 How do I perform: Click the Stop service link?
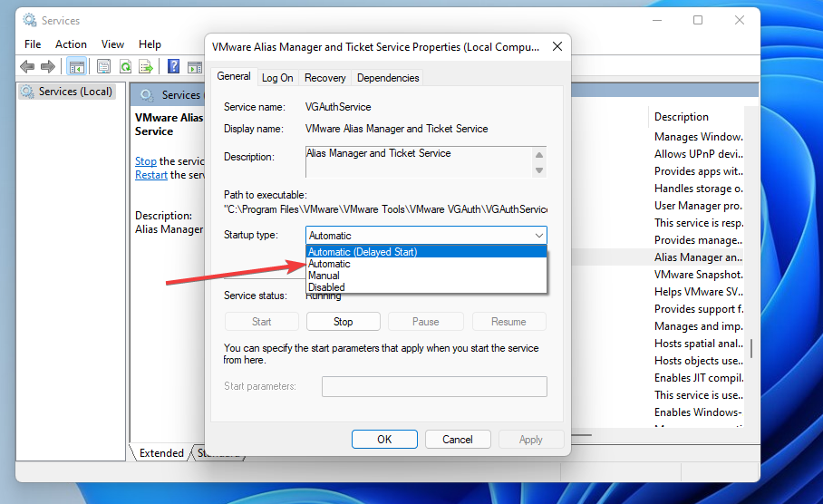(x=145, y=161)
